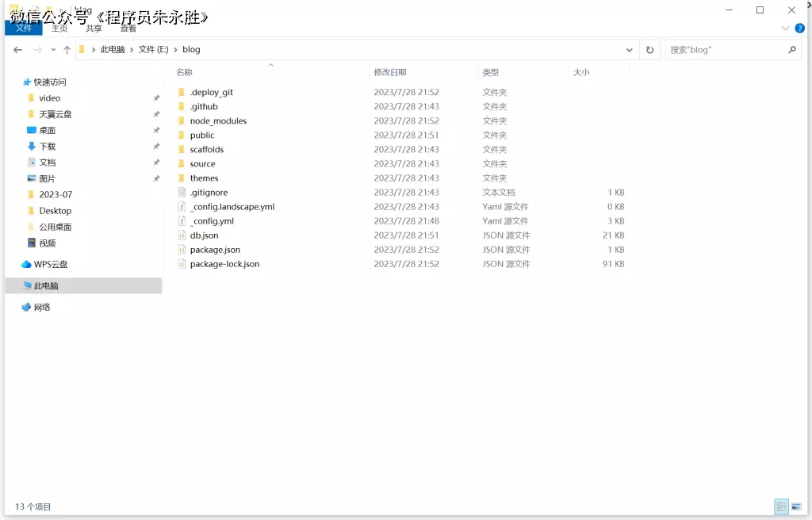This screenshot has height=520, width=812.
Task: Switch to details view layout icon
Action: (x=781, y=507)
